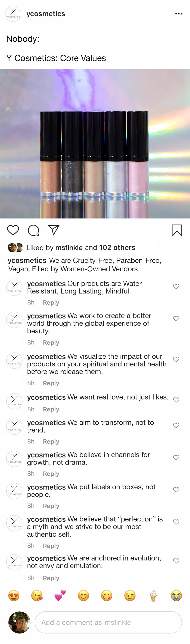Viewport: 190px width, 644px height.
Task: Reply to the "anchored in evolution" comment
Action: coord(51,578)
